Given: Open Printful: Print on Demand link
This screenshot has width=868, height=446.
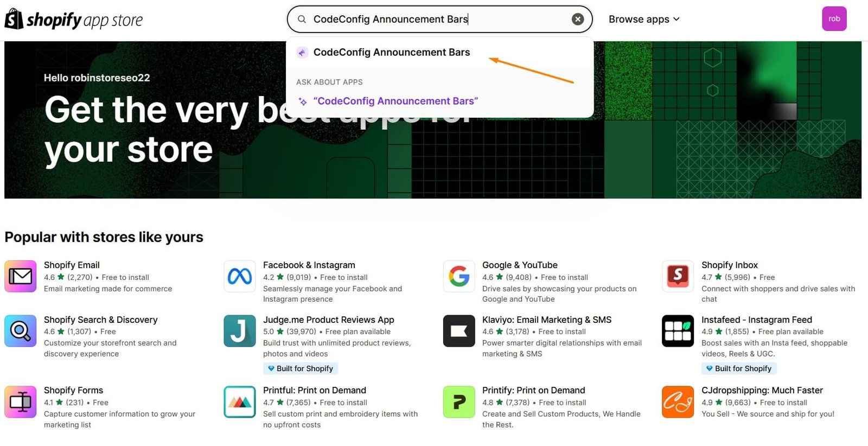Looking at the screenshot, I should coord(315,391).
